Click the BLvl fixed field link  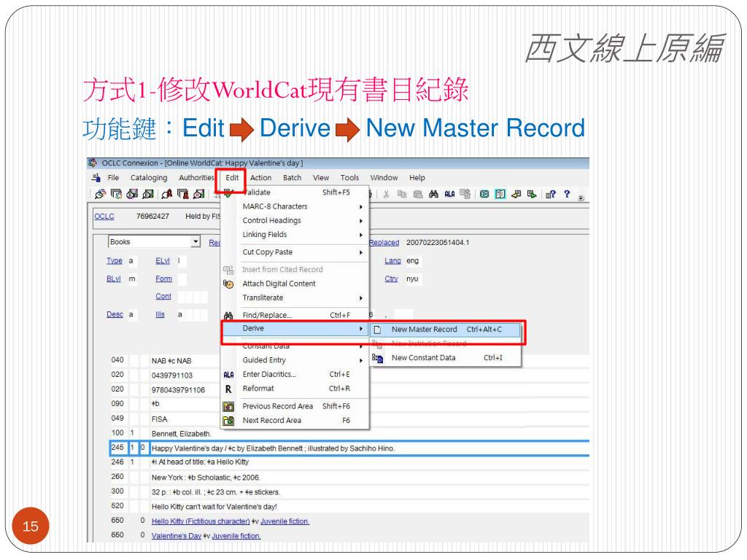[113, 279]
